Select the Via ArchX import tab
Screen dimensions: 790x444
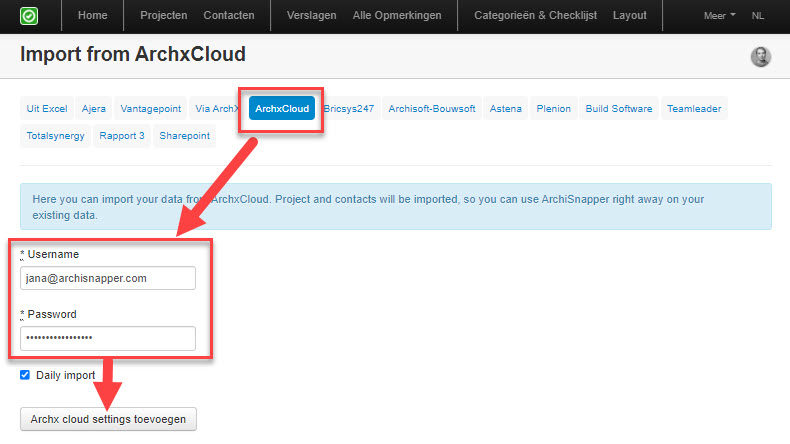point(217,108)
